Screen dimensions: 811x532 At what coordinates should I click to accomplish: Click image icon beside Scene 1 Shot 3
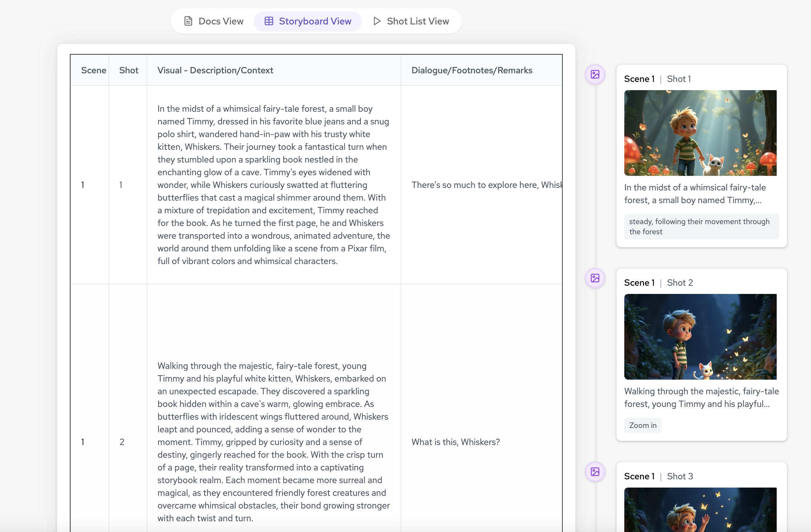click(x=595, y=471)
